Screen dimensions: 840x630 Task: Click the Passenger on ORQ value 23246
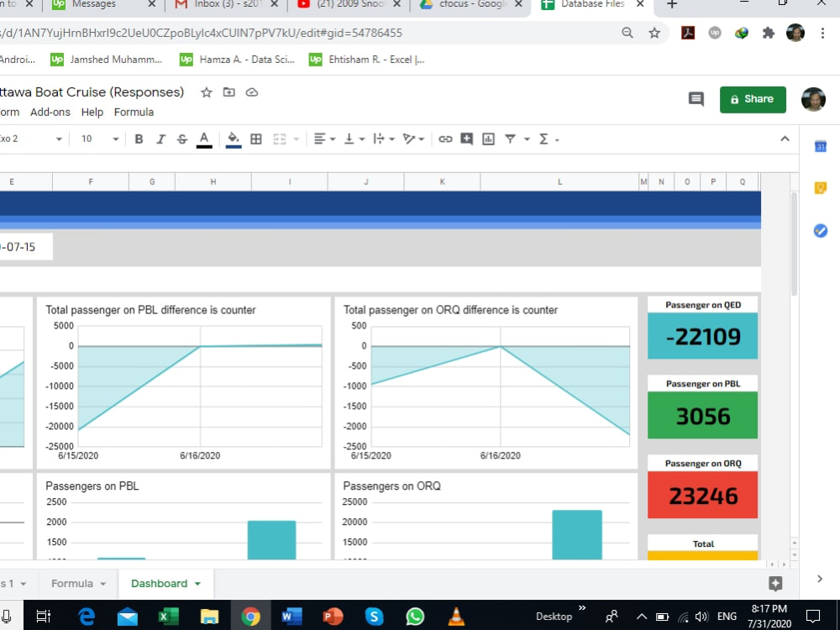coord(702,496)
